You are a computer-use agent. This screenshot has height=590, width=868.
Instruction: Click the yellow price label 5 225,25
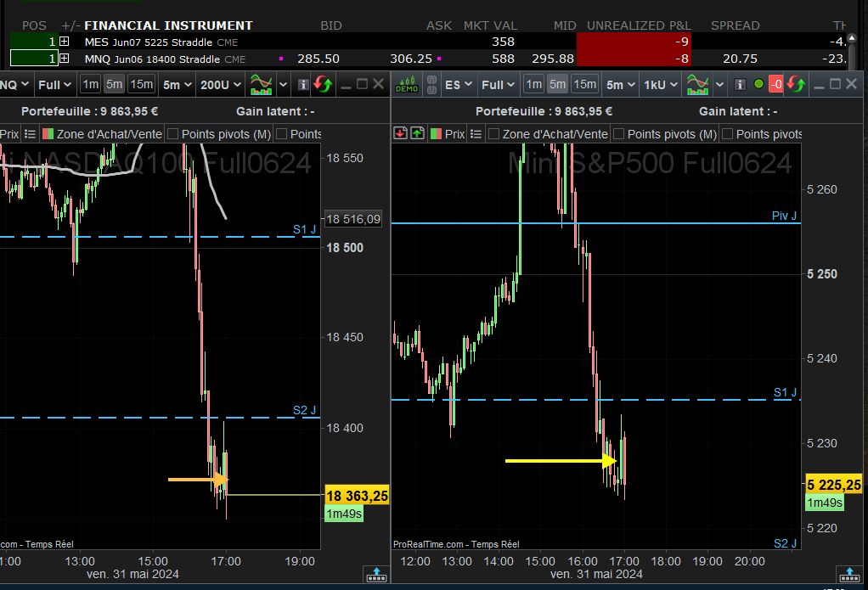tap(834, 485)
